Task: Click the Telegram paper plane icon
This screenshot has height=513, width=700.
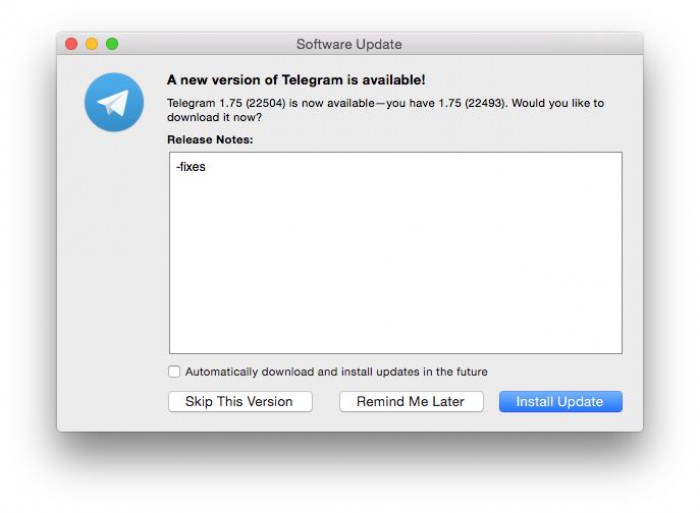Action: point(114,102)
